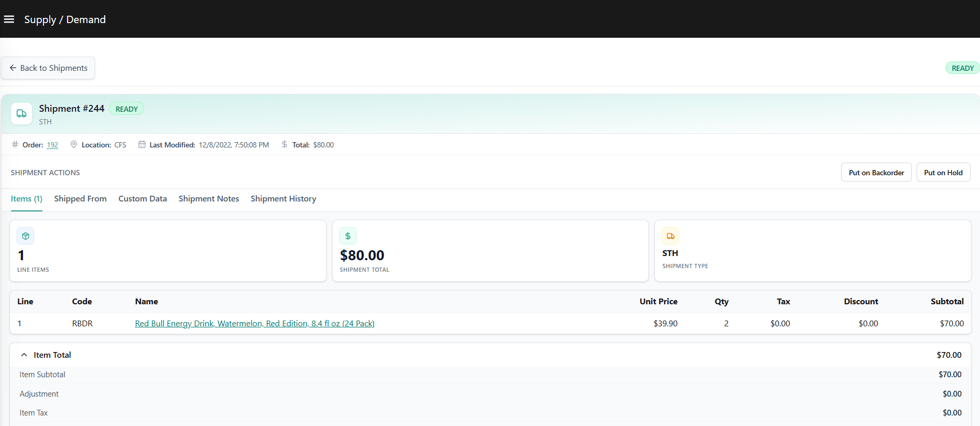The image size is (980, 426).
Task: Click the shipment truck icon beside Shipment #244
Action: (x=21, y=113)
